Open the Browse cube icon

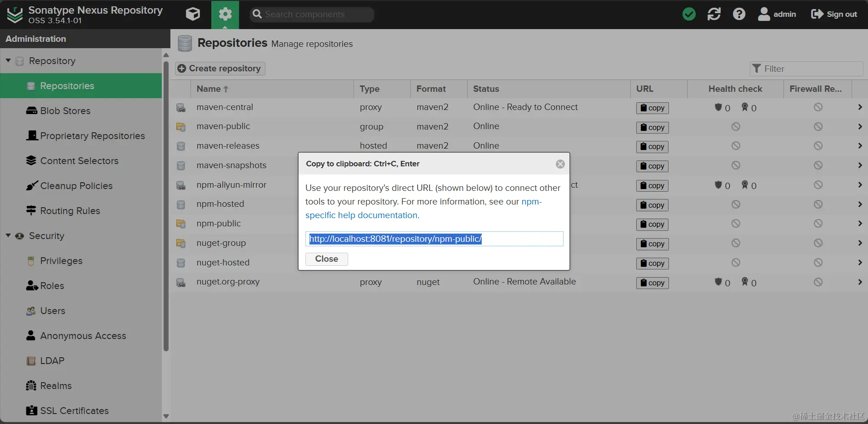tap(193, 14)
